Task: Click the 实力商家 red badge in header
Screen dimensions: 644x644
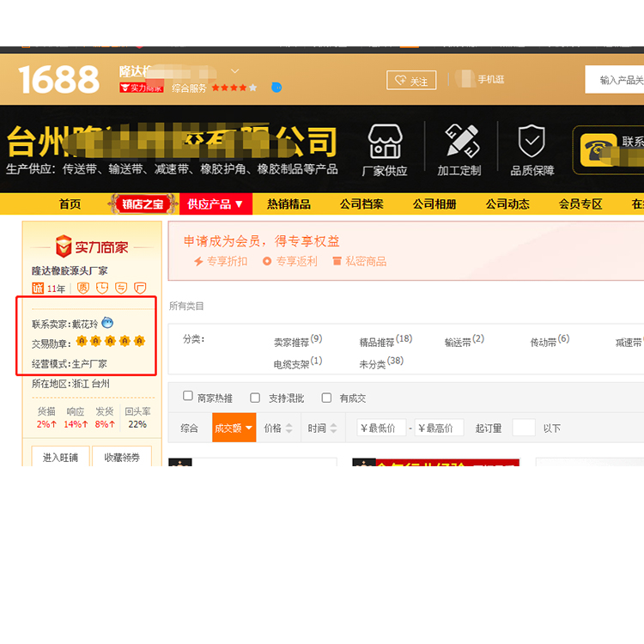Action: pyautogui.click(x=142, y=88)
